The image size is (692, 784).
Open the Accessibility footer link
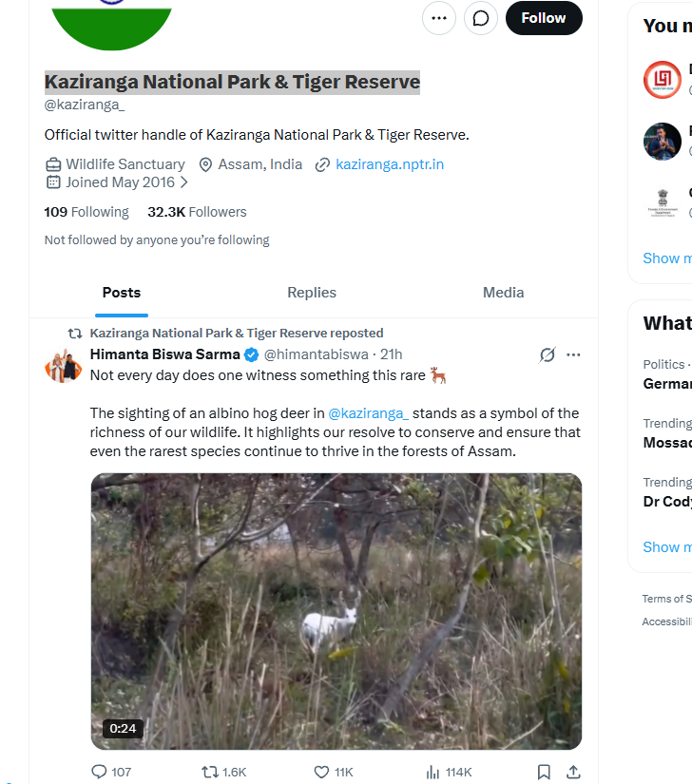click(x=667, y=622)
